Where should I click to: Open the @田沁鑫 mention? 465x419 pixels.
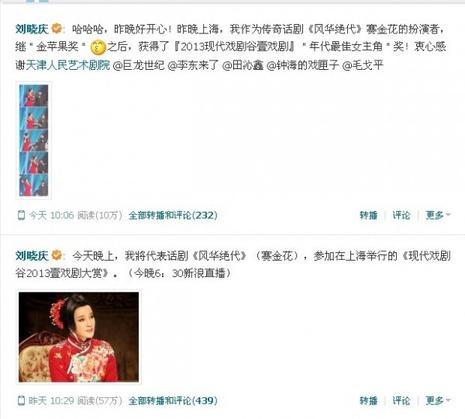243,65
